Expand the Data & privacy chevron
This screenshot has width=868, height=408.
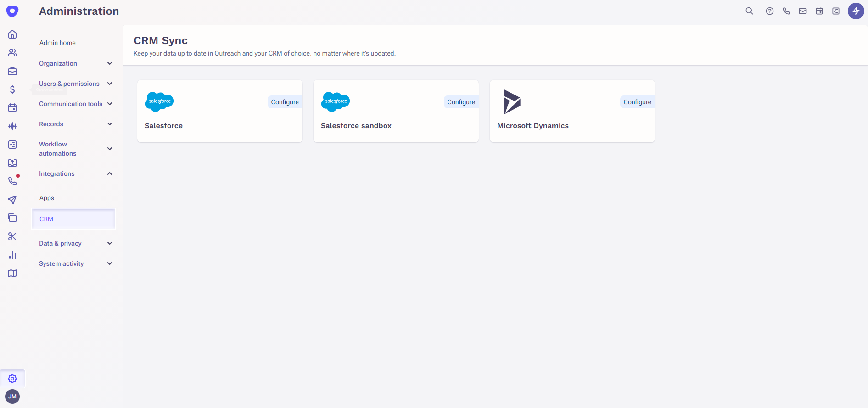[110, 243]
